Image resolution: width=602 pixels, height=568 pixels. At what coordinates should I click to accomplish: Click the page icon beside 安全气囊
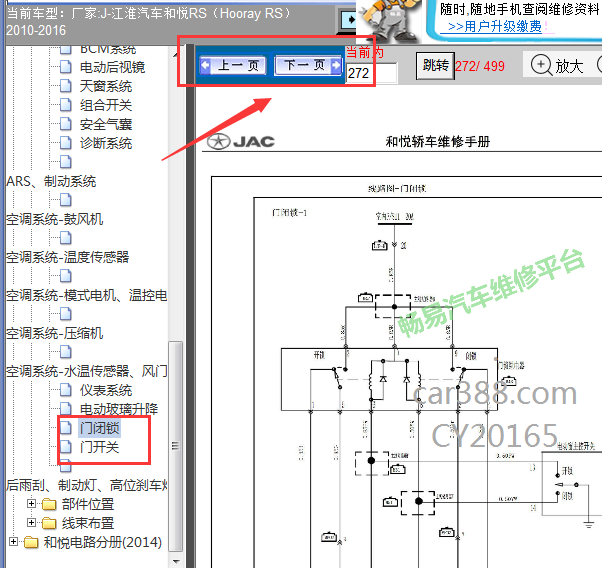(x=66, y=124)
